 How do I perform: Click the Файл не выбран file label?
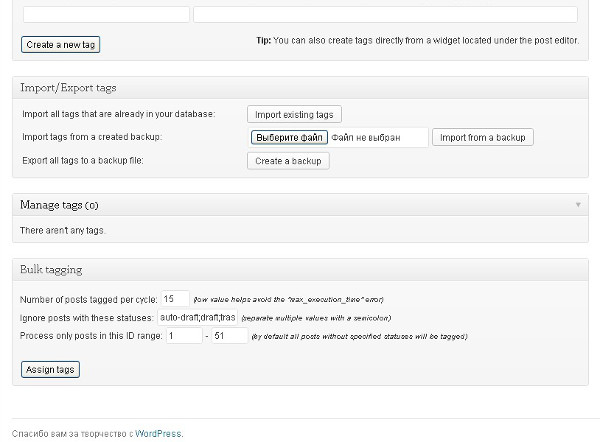point(366,137)
